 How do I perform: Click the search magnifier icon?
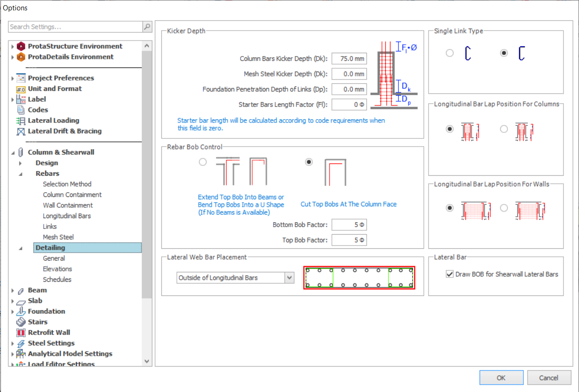[147, 27]
